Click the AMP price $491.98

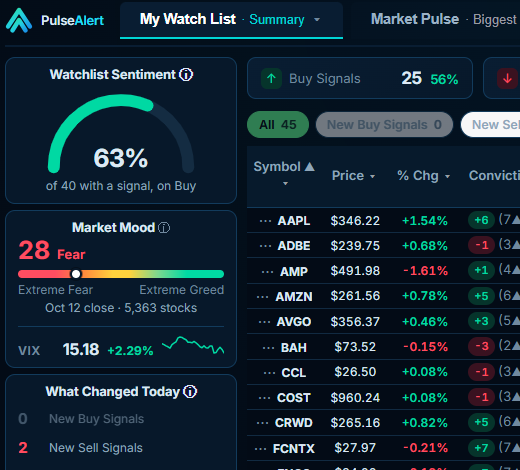[355, 271]
